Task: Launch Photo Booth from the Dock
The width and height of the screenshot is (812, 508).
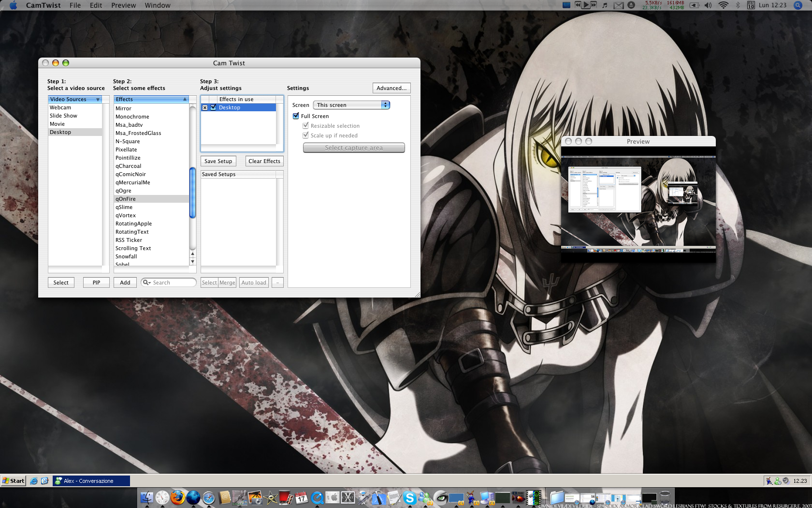Action: (286, 497)
